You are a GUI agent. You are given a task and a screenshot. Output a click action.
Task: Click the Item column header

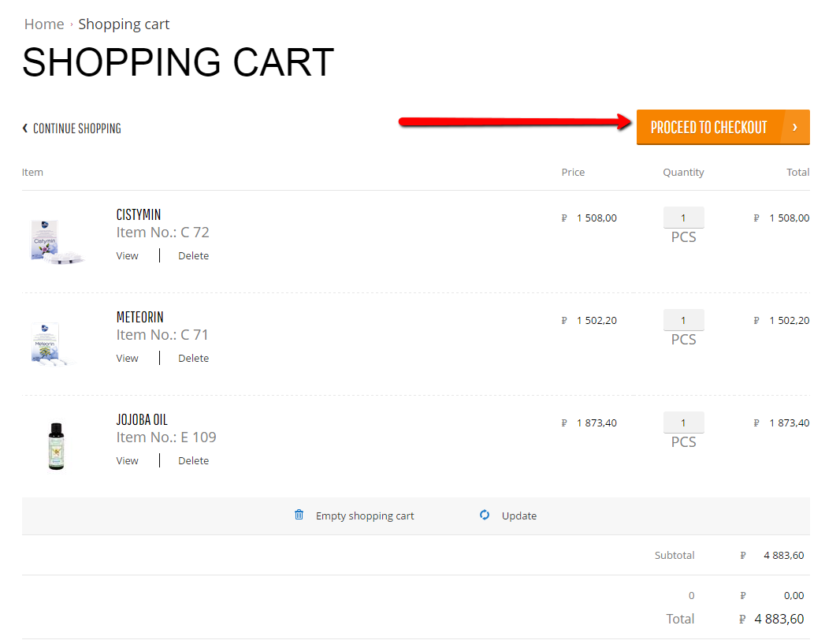tap(32, 173)
